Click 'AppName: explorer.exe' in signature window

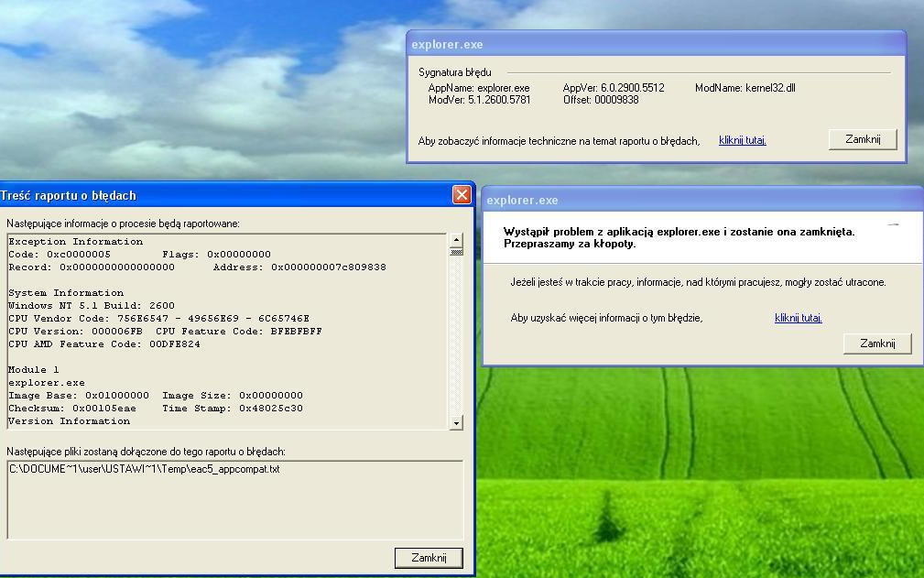tap(479, 88)
